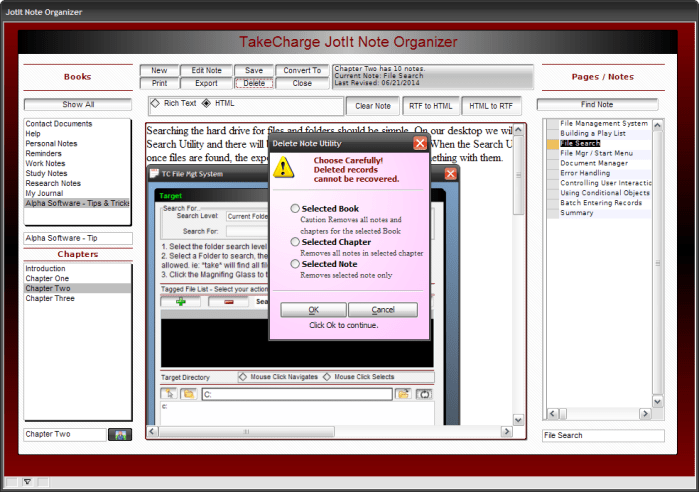Click the Find Note button
Viewport: 699px width, 492px height.
pyautogui.click(x=597, y=104)
